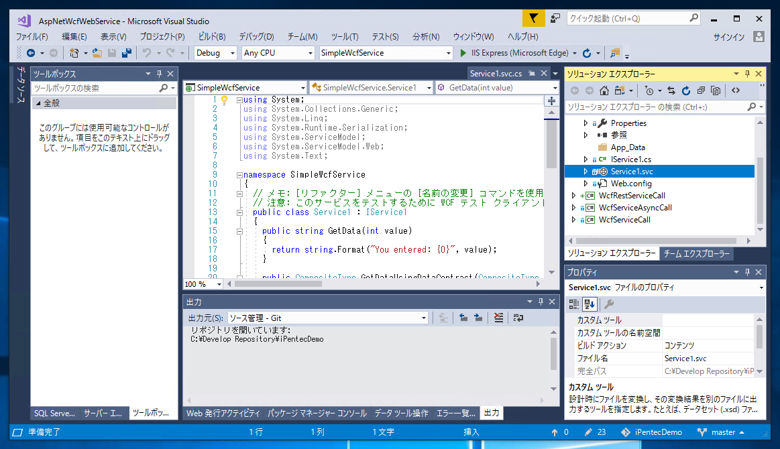This screenshot has height=449, width=780.
Task: Click the feedback icon beside Quick Launch
Action: pos(555,18)
